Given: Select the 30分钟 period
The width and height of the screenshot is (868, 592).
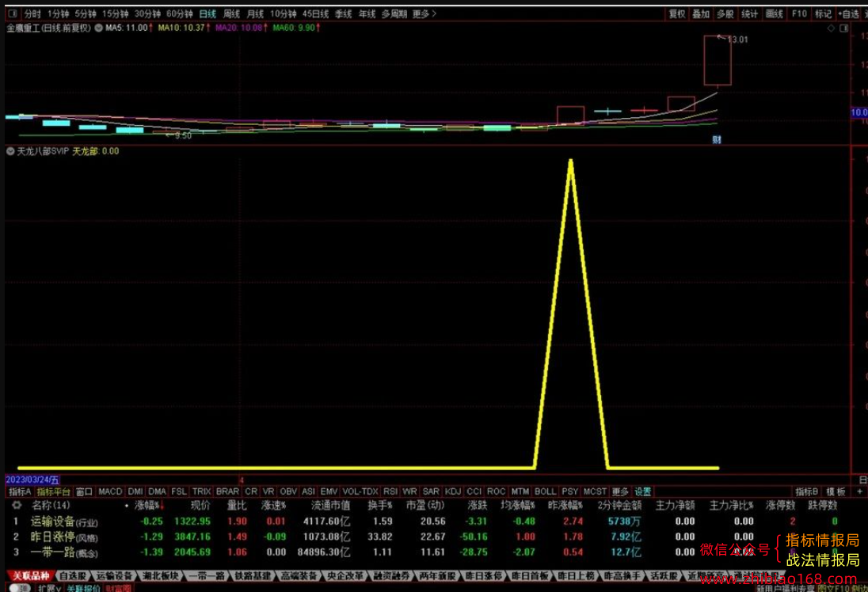Looking at the screenshot, I should tap(147, 13).
